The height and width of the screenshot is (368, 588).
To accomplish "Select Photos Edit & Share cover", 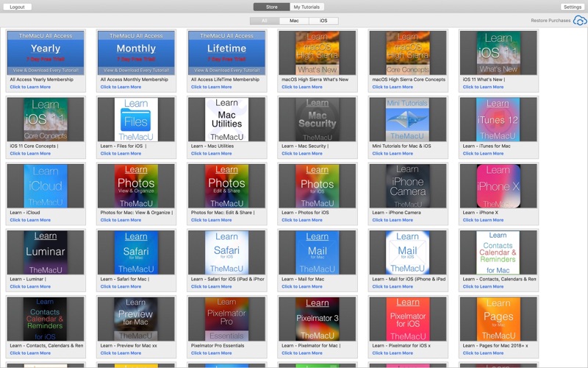I will (x=227, y=186).
